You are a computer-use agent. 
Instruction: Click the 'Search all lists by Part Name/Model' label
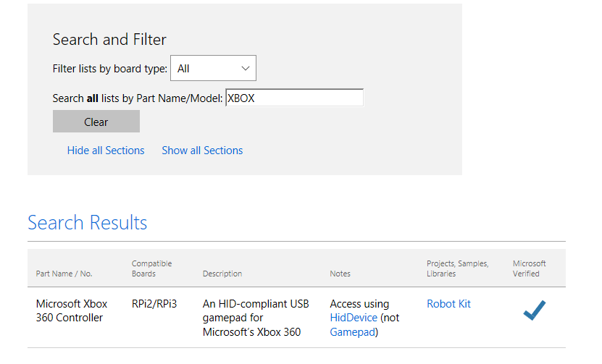(x=138, y=98)
